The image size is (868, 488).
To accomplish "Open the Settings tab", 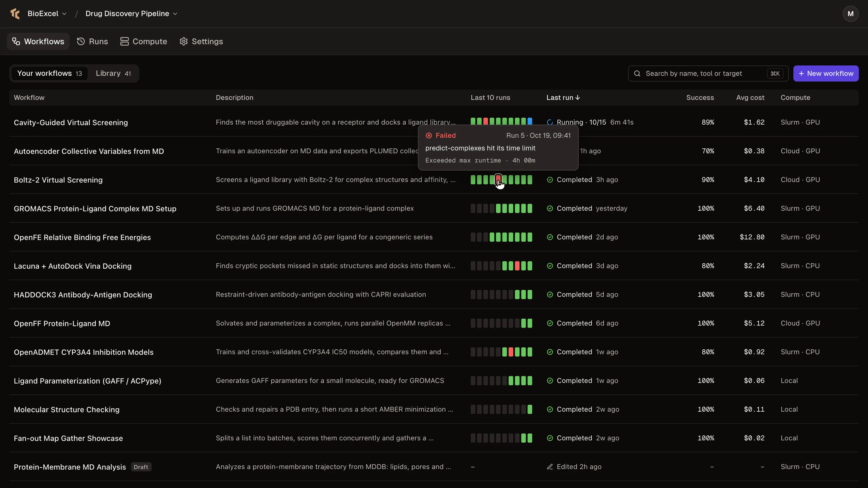I will 201,41.
